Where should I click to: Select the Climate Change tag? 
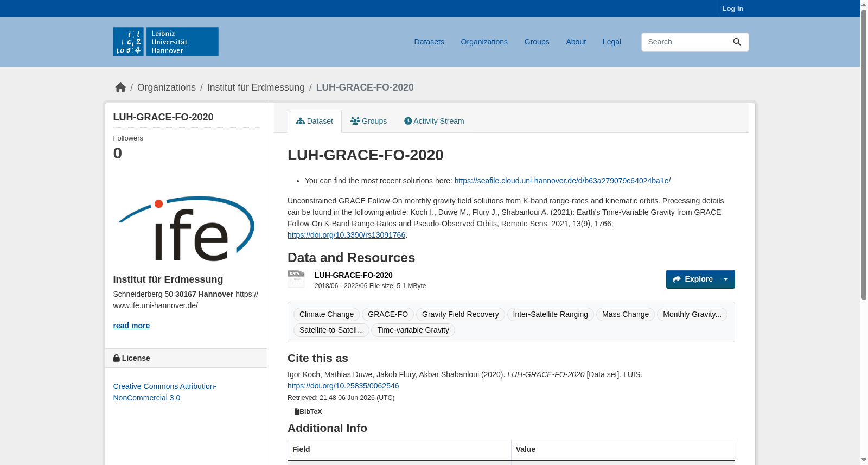click(327, 314)
